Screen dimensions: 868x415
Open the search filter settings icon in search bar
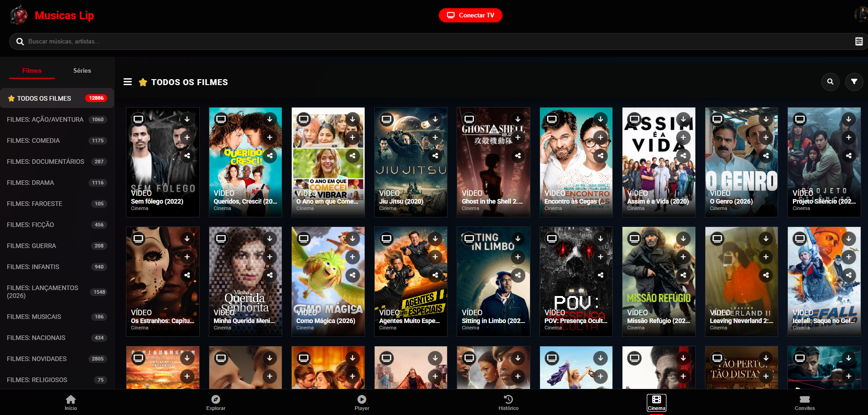click(859, 41)
